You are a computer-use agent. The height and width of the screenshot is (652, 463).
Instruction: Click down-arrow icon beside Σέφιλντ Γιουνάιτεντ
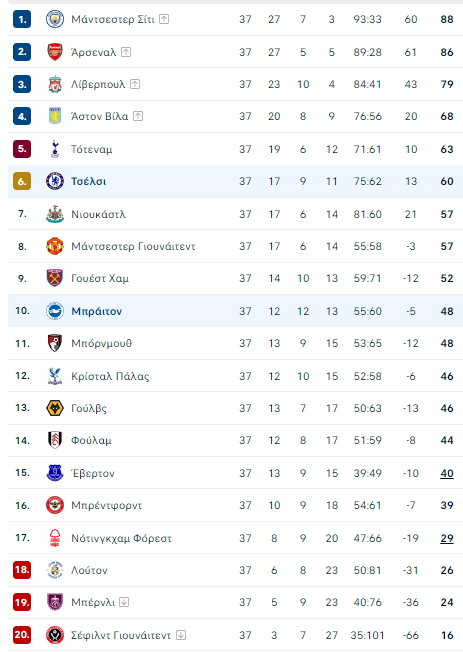(181, 635)
